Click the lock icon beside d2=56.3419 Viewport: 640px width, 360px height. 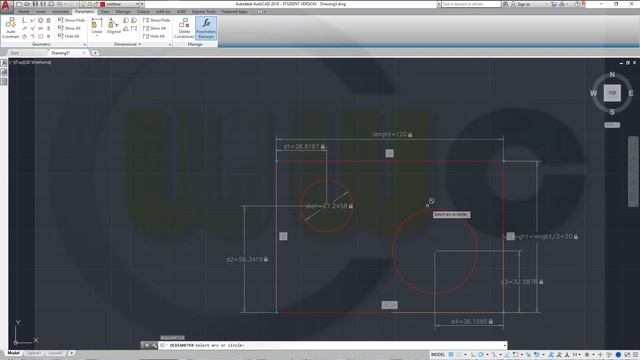pyautogui.click(x=266, y=259)
